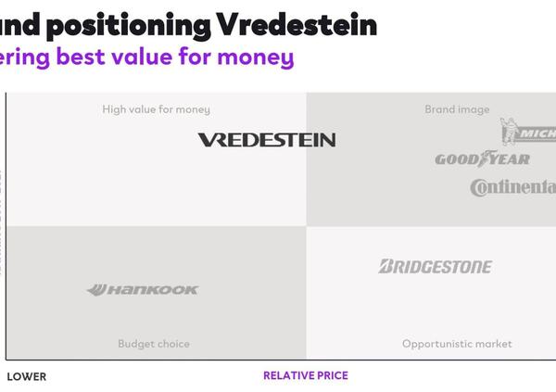This screenshot has height=392, width=556.
Task: Click the purple best value for money subtitle
Action: (x=146, y=57)
